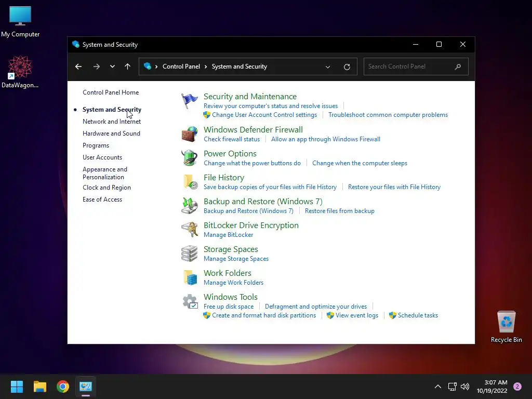Open the User Accounts category
Image resolution: width=532 pixels, height=399 pixels.
point(102,157)
